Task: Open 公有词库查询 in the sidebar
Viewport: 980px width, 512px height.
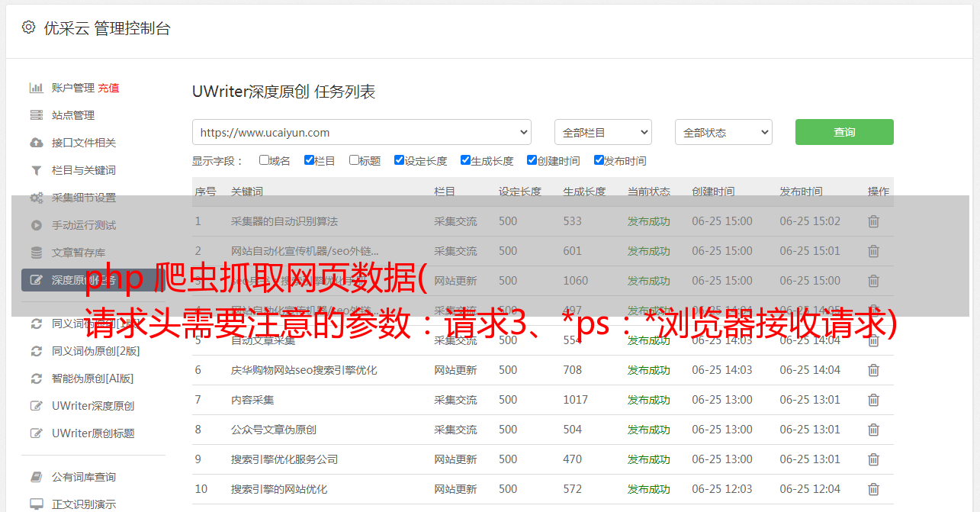Action: 84,477
